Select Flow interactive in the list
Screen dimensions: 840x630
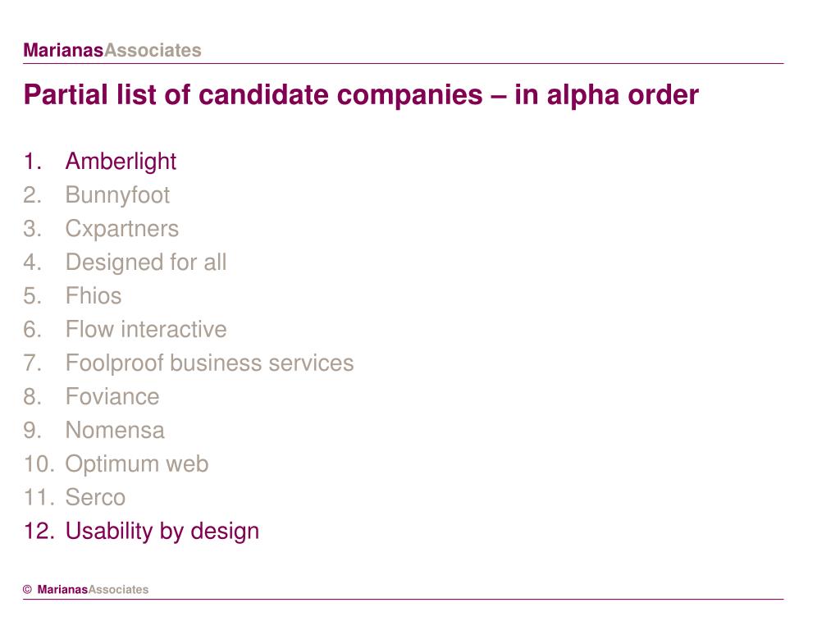tap(146, 329)
